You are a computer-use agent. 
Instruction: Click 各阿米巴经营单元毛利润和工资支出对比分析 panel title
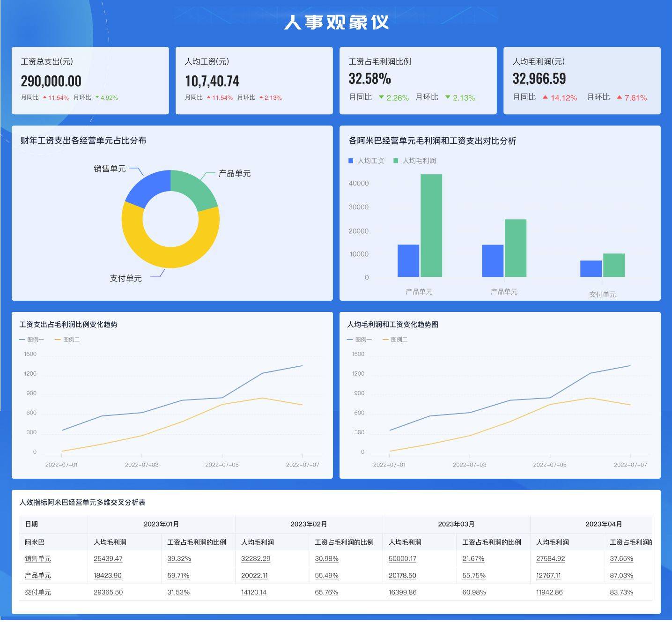[x=432, y=141]
